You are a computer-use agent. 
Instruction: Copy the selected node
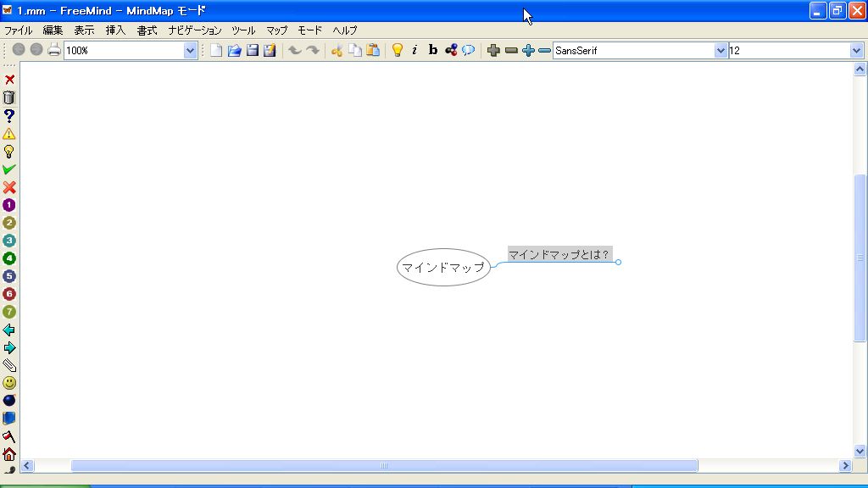pos(355,50)
